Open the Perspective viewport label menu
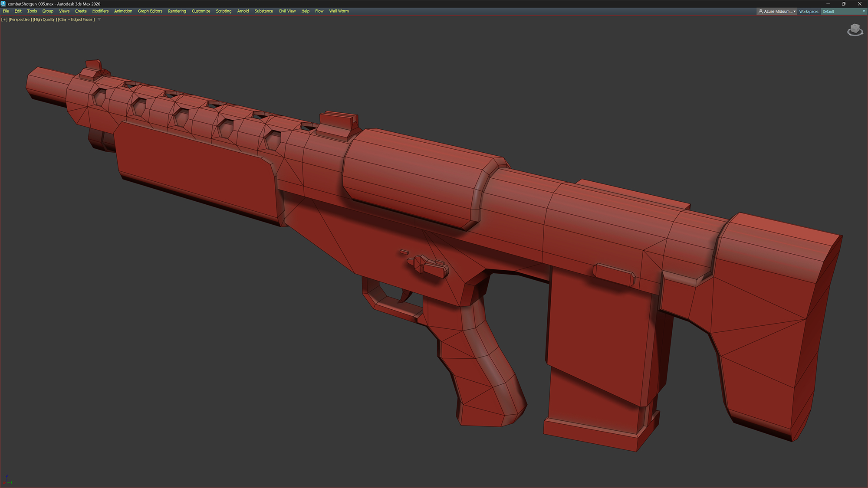The height and width of the screenshot is (488, 868). point(20,20)
